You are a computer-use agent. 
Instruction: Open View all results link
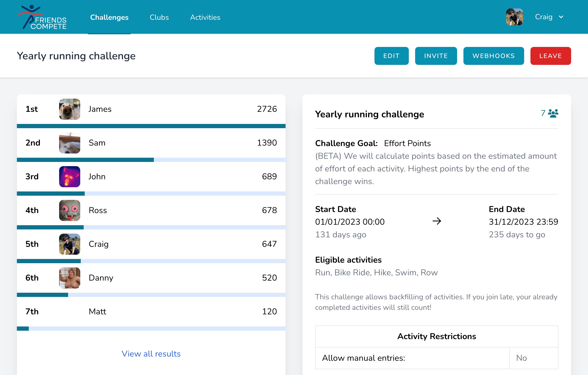(x=151, y=354)
